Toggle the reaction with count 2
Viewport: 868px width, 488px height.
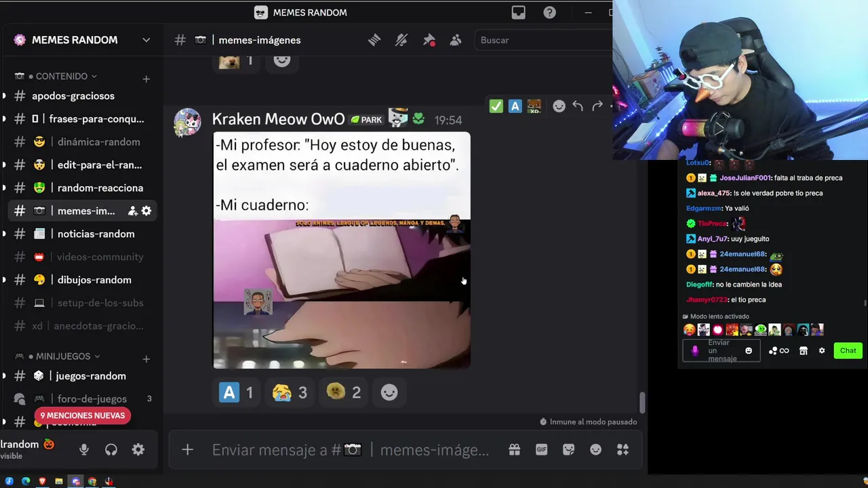pos(343,392)
